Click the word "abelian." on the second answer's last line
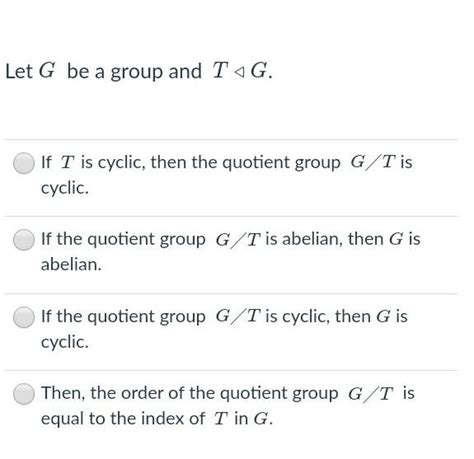The image size is (474, 459). (71, 265)
